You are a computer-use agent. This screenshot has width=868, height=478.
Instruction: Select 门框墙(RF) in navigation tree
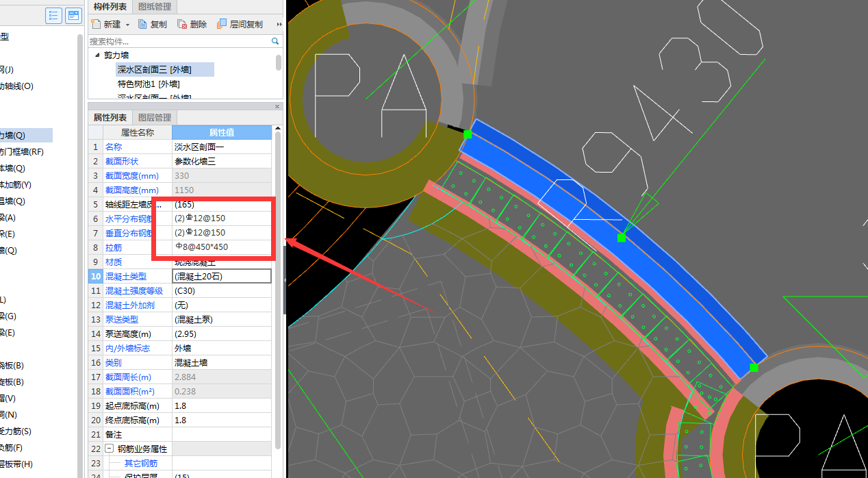point(21,152)
